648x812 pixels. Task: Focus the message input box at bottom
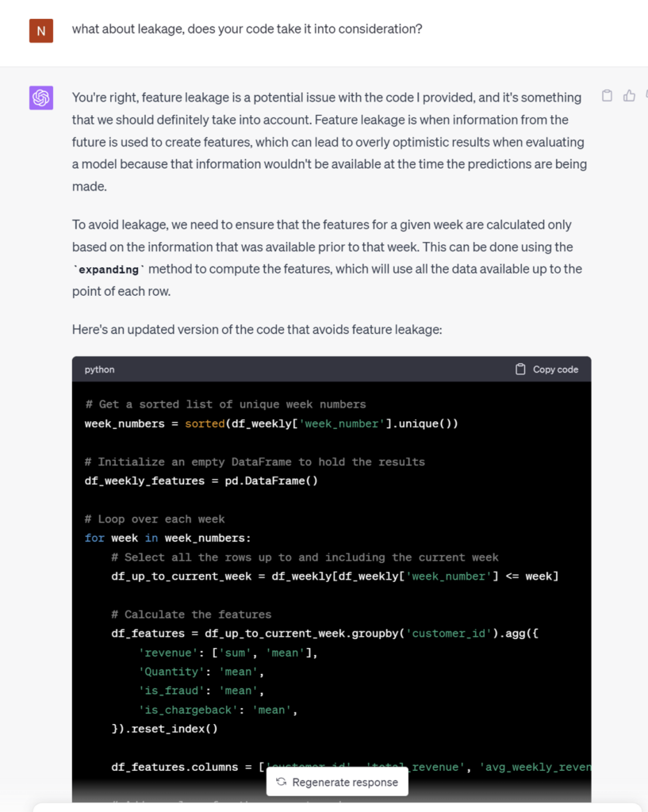coord(337,808)
